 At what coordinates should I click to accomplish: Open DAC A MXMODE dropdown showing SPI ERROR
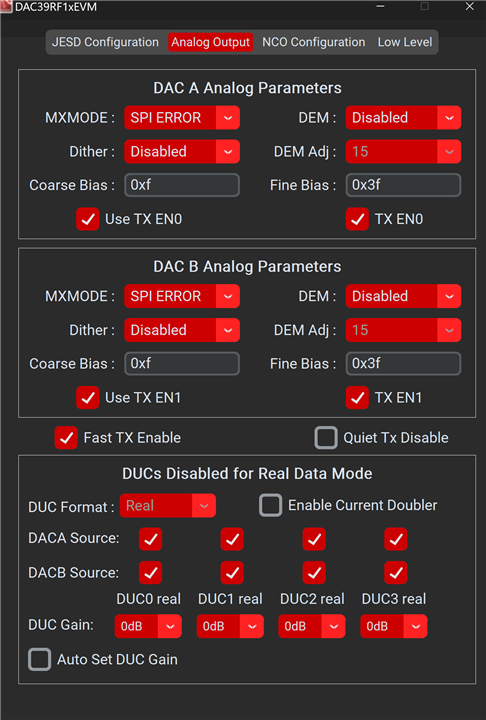(182, 118)
